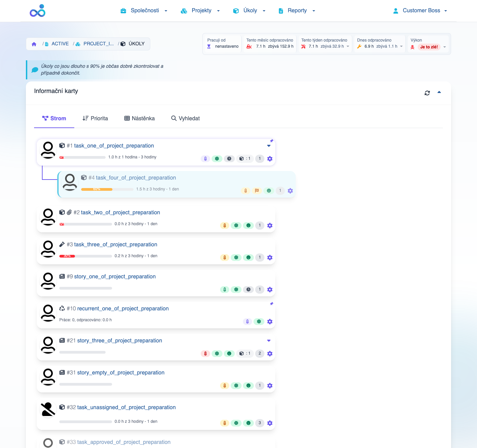Collapse the Informační karty panel
This screenshot has width=477, height=448.
(x=439, y=92)
